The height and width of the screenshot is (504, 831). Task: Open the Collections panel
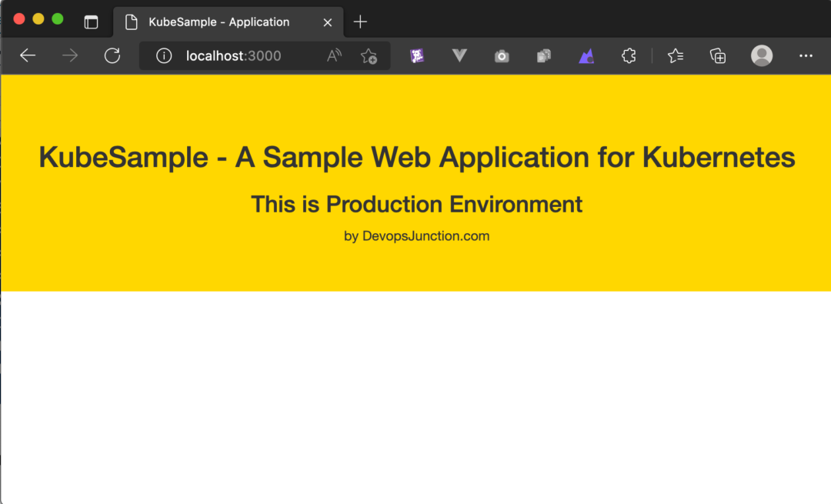coord(718,55)
